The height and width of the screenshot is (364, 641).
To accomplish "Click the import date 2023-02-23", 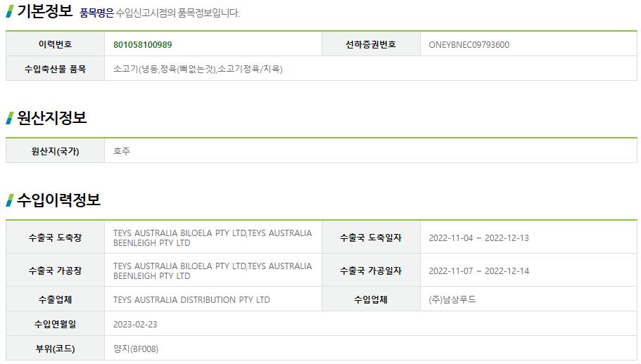I will click(x=135, y=325).
